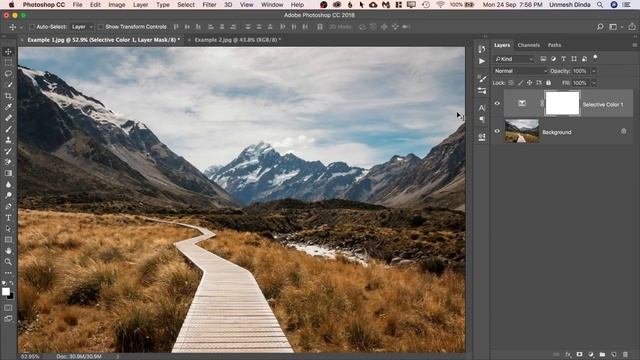Viewport: 640px width, 360px height.
Task: Click the lock all button
Action: click(549, 83)
